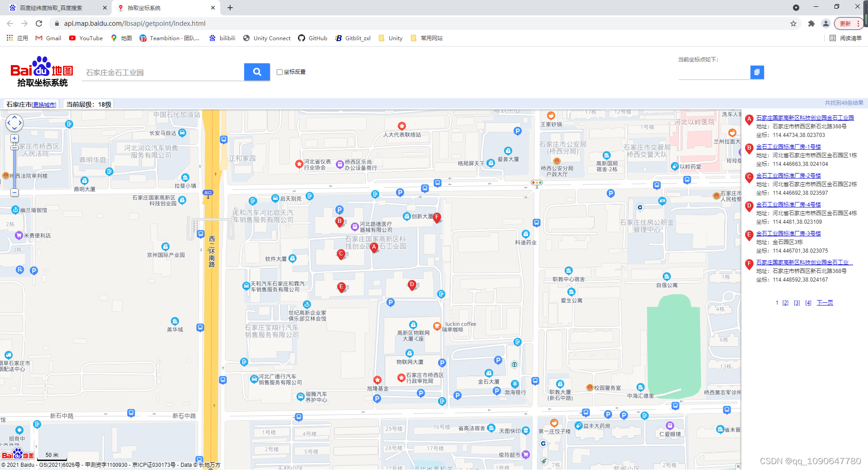This screenshot has width=868, height=470.
Task: Open the bilibili bookmark in bookmarks bar
Action: pyautogui.click(x=222, y=38)
